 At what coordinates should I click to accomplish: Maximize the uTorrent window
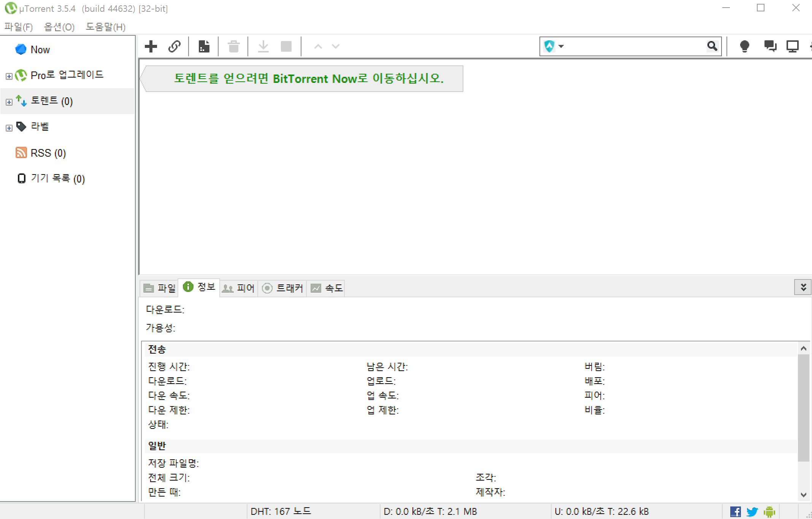(760, 8)
